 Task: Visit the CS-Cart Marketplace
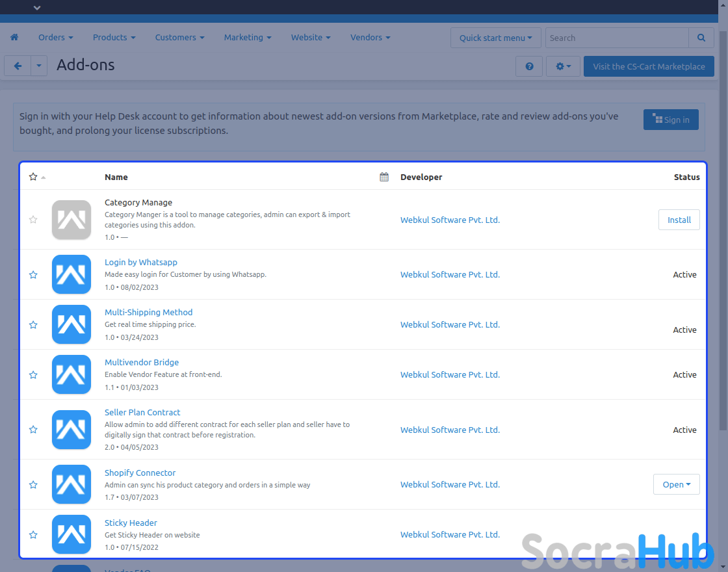(x=648, y=66)
